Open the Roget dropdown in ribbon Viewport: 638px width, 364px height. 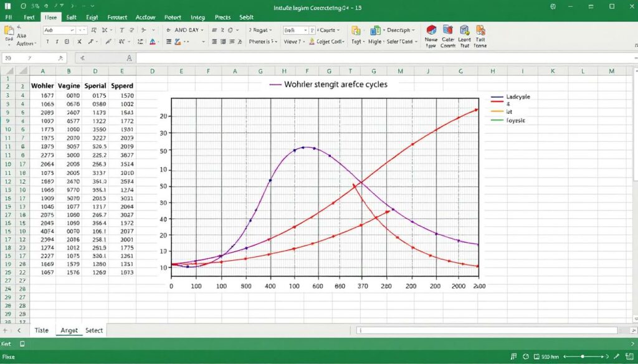tap(260, 30)
